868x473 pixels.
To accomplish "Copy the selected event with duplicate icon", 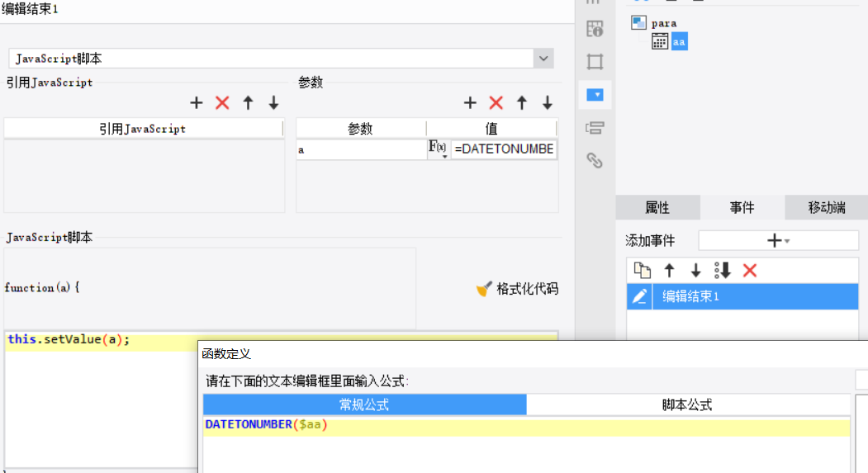I will point(643,271).
